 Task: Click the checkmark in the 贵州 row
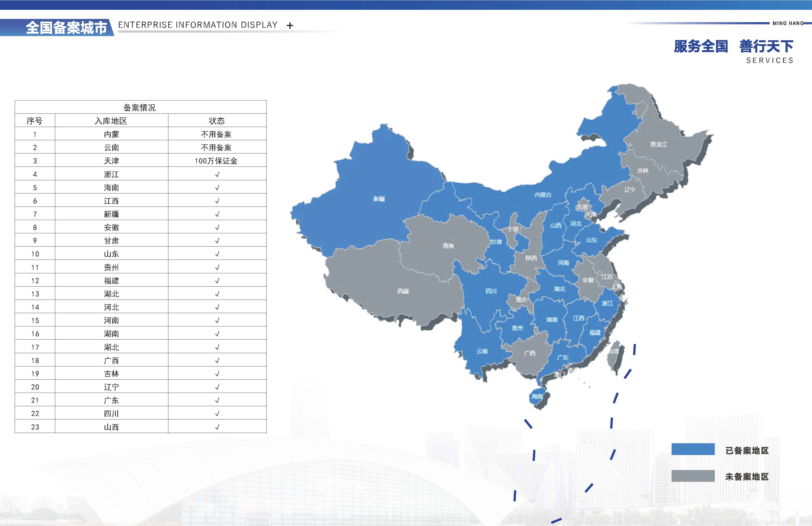click(217, 268)
